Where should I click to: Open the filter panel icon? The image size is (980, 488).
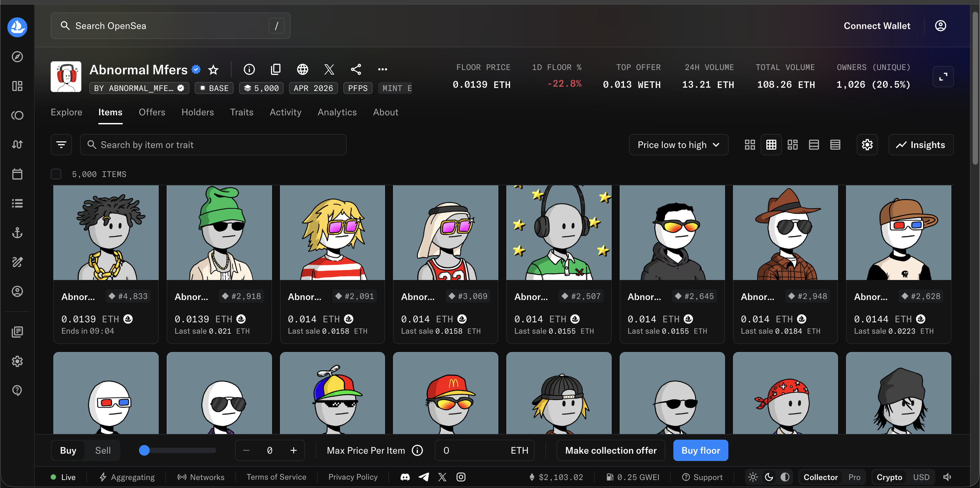(61, 145)
